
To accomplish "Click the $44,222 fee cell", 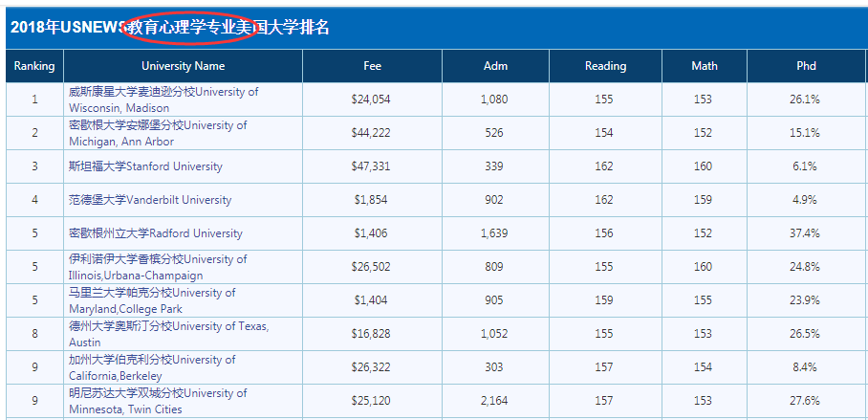I will click(371, 133).
